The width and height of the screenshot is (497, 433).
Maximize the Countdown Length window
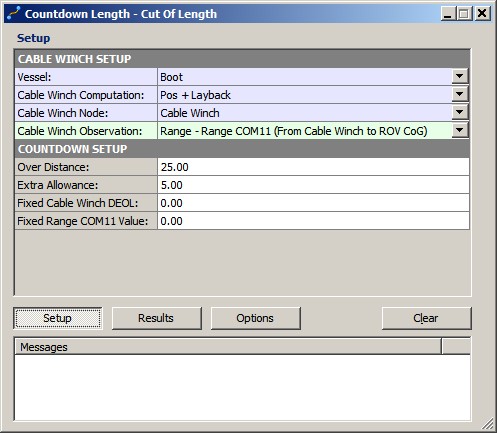464,14
